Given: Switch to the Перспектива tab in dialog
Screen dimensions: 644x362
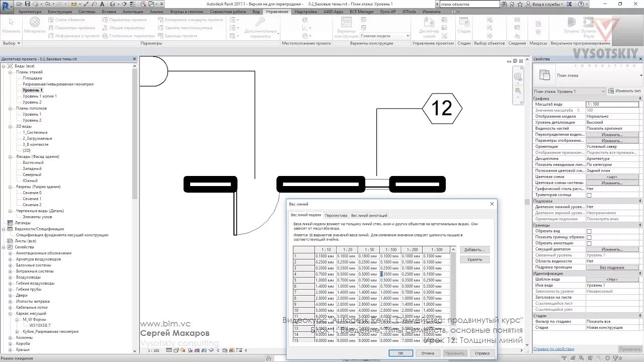Looking at the screenshot, I should tap(336, 215).
